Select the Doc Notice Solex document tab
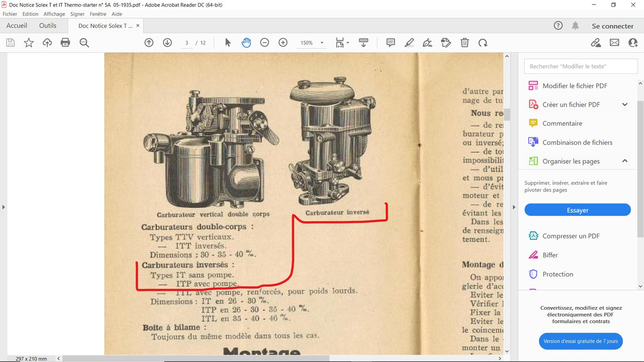The image size is (644, 362). 105,26
